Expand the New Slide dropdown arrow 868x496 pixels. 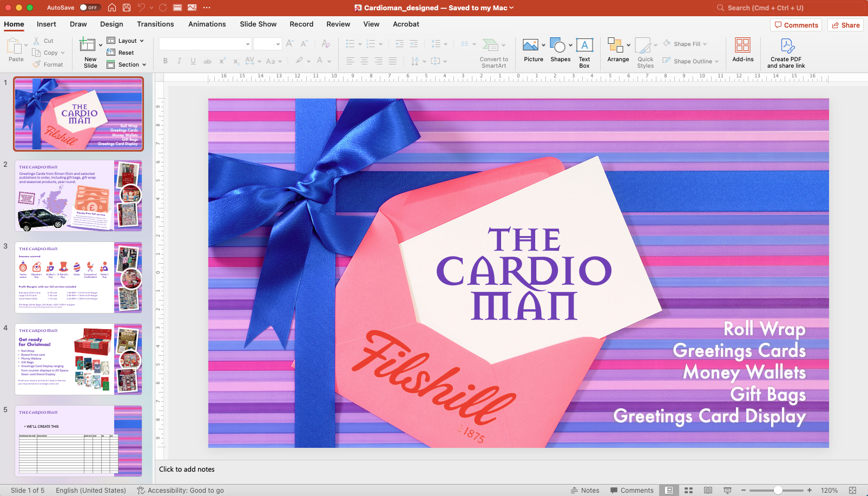click(x=101, y=45)
